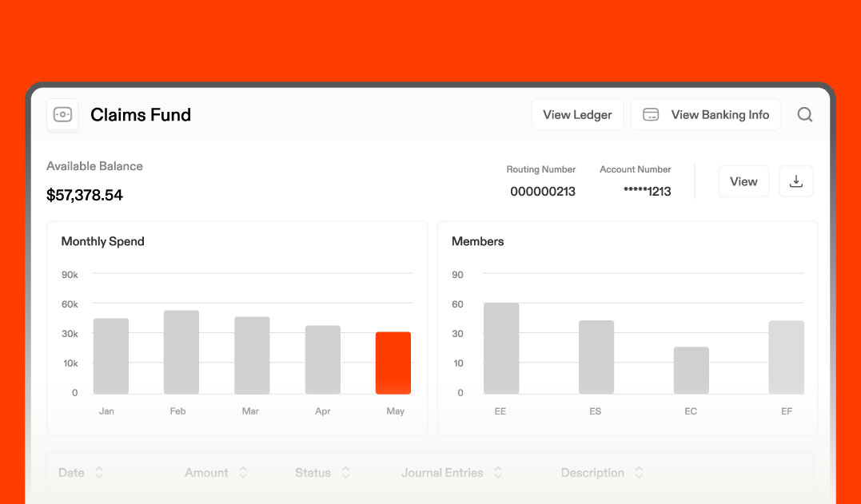Sort table by Status column
The height and width of the screenshot is (504, 861).
tap(322, 473)
